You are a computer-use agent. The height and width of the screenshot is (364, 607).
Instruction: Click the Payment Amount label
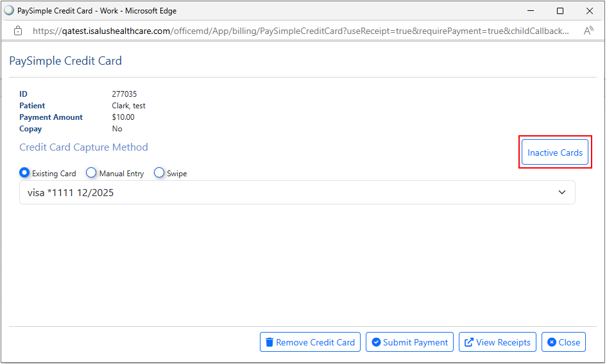(51, 117)
